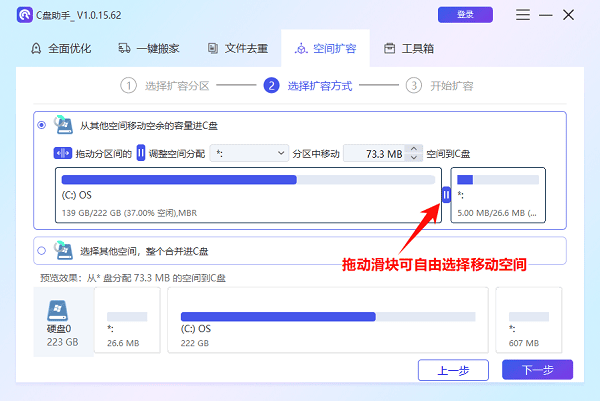Select 选择其他空间,整个合并进C盘 radio option
Screen dimensions: 600x401
pyautogui.click(x=41, y=250)
